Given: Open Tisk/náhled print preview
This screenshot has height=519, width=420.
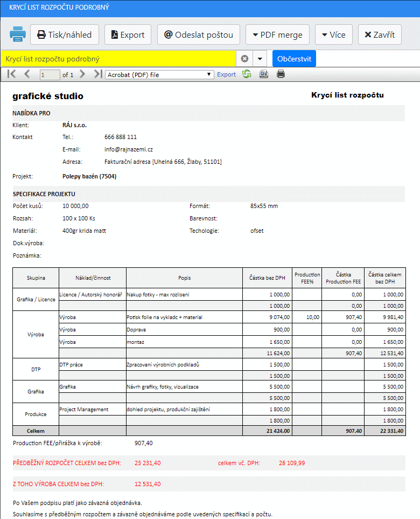Looking at the screenshot, I should (x=65, y=34).
